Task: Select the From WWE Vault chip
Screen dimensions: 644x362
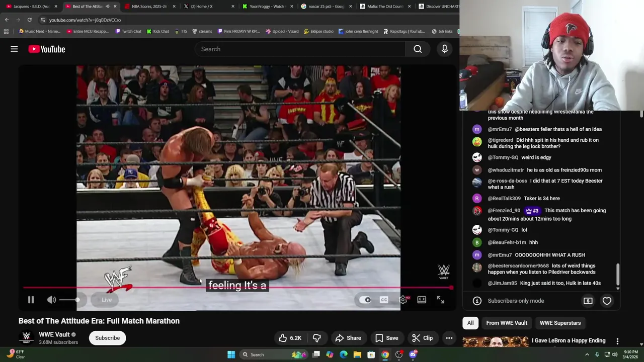Action: coord(507,323)
